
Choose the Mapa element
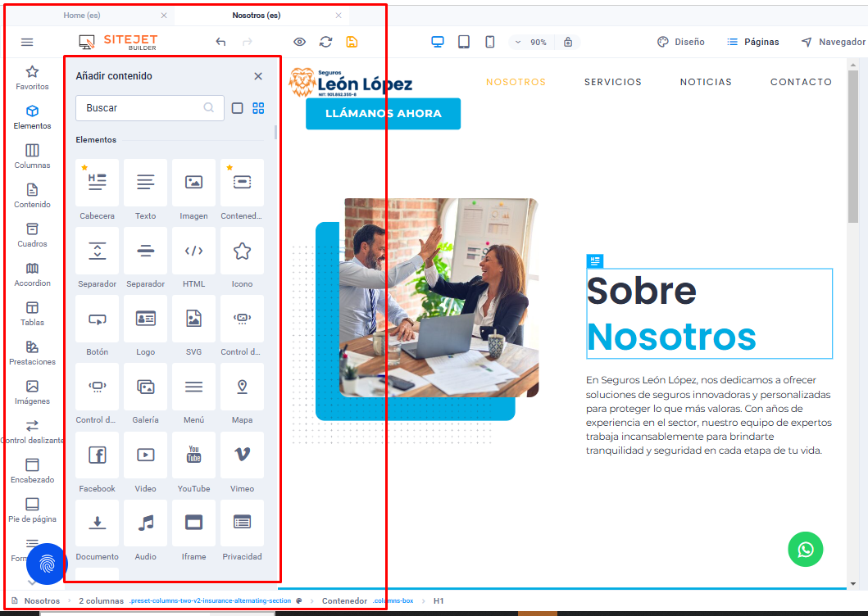pyautogui.click(x=242, y=387)
